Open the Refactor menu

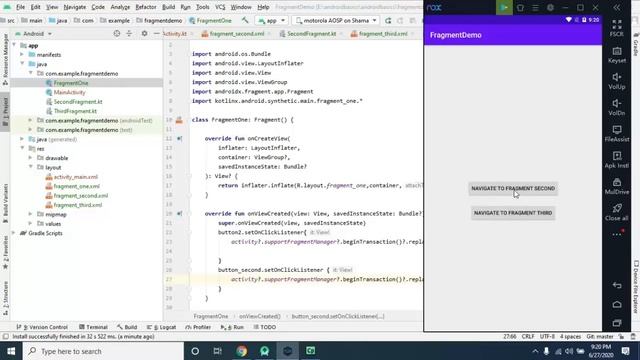[146, 7]
